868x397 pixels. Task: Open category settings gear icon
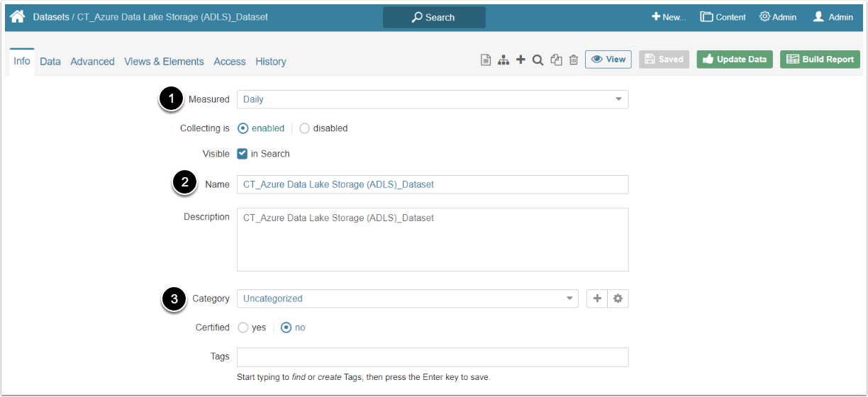point(618,298)
